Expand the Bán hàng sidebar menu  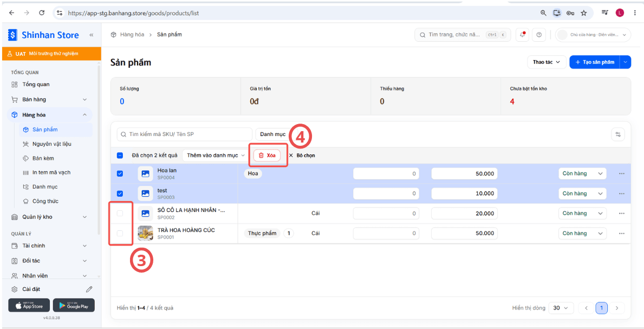(x=49, y=100)
